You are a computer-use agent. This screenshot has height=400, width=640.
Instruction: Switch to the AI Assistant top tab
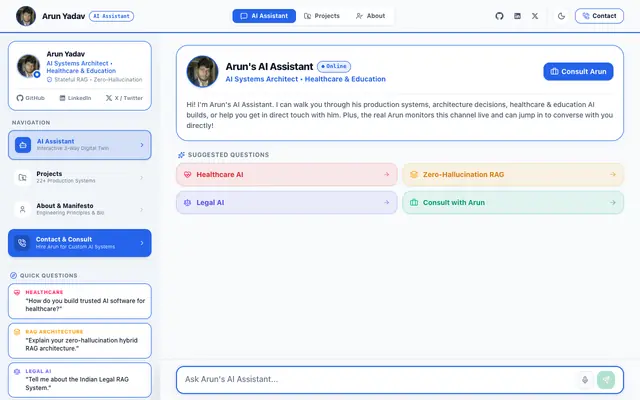coord(264,16)
